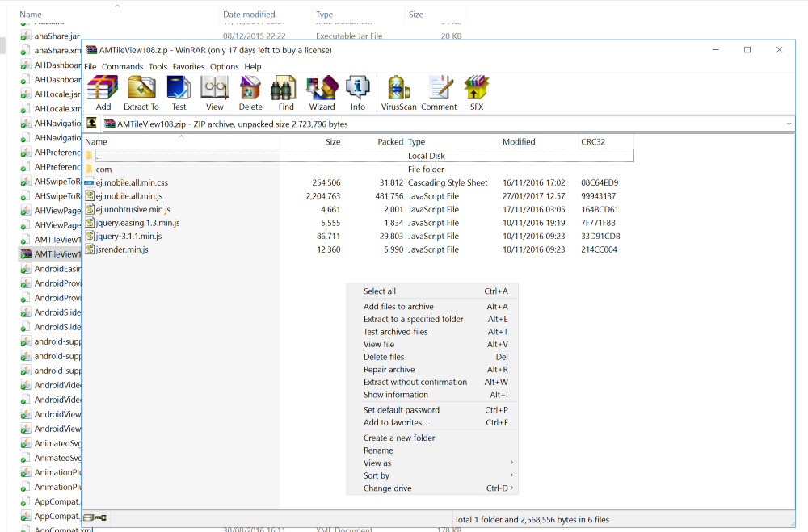Click the com folder icon

tap(89, 169)
